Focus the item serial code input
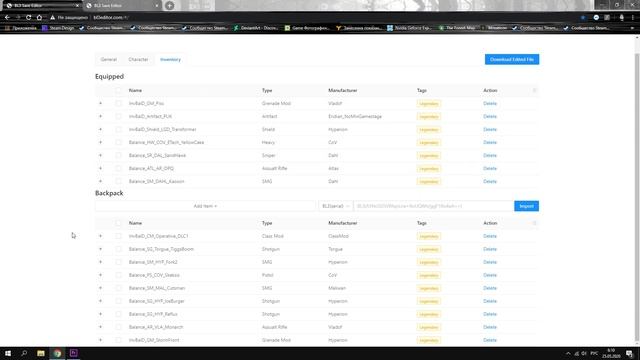The width and height of the screenshot is (640, 360). tap(433, 206)
